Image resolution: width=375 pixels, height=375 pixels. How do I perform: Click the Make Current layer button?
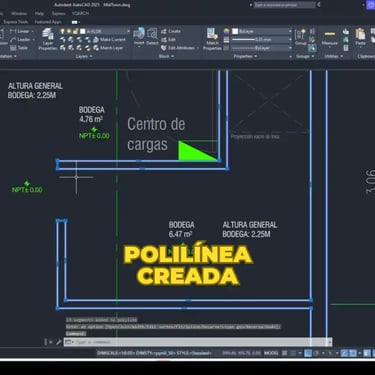109,40
